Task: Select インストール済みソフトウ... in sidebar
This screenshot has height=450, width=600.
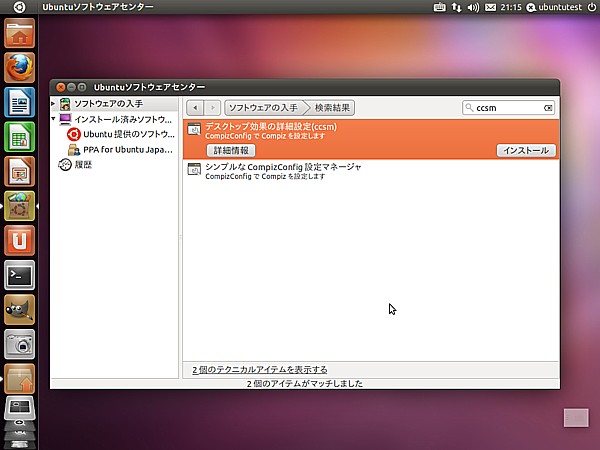Action: (114, 119)
